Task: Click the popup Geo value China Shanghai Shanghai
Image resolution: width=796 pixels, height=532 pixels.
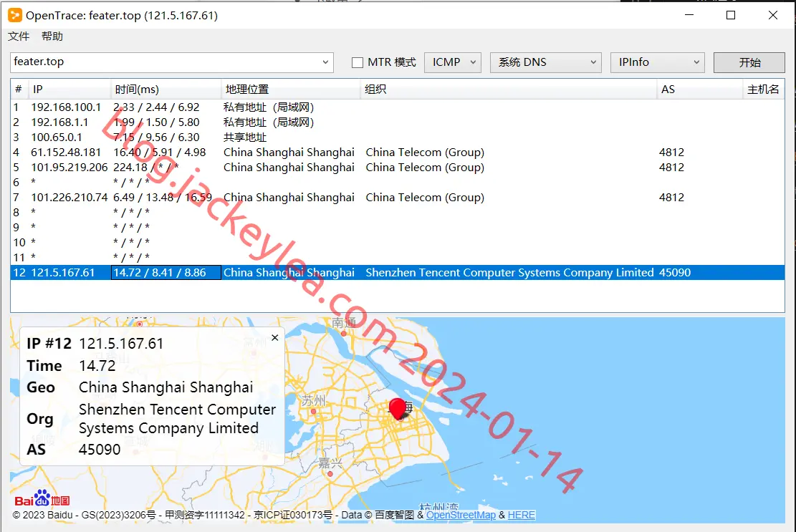Action: (166, 387)
